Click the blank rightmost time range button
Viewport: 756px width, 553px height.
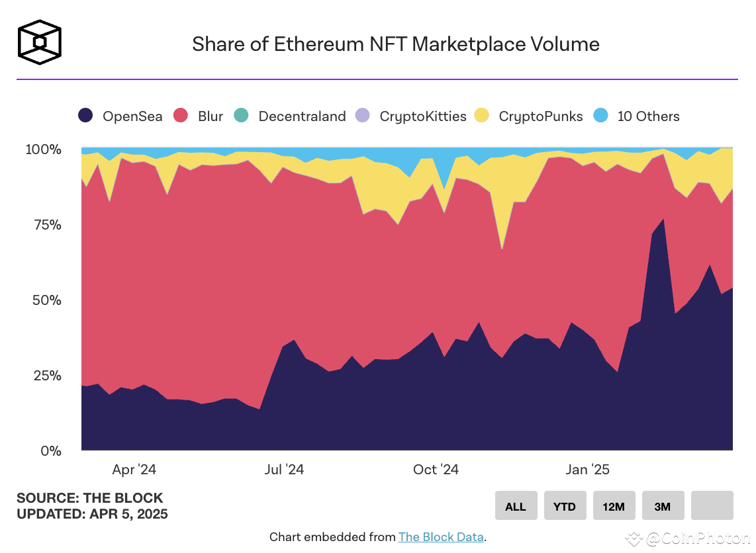pos(712,505)
